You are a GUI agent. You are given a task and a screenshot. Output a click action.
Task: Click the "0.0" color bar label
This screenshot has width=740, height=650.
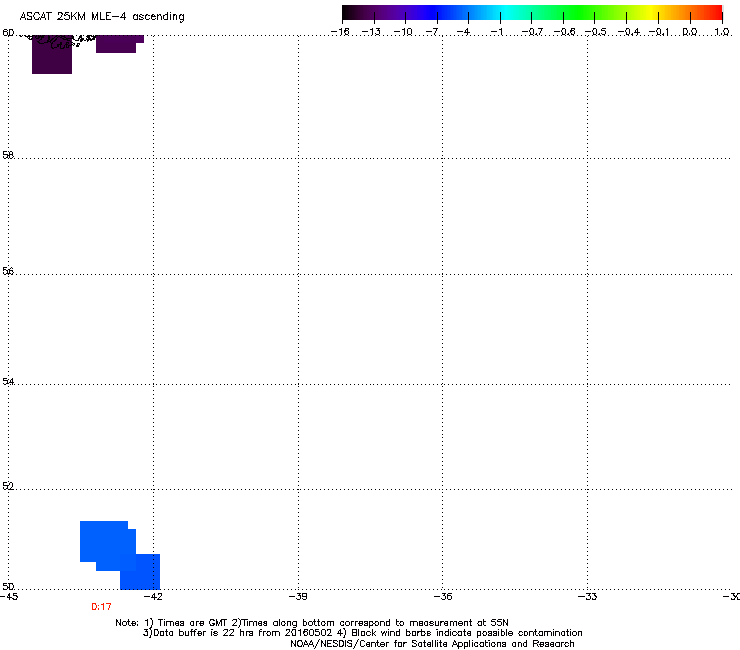(x=690, y=32)
